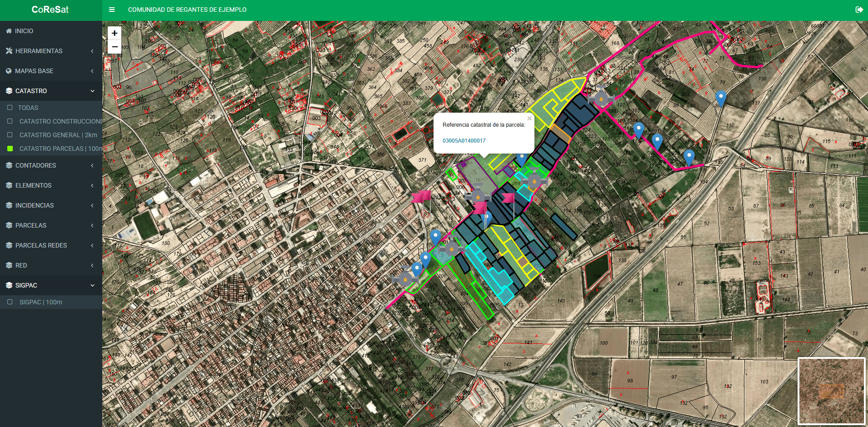The image size is (868, 427).
Task: Open the PARCELAS REDES menu item
Action: pos(41,245)
